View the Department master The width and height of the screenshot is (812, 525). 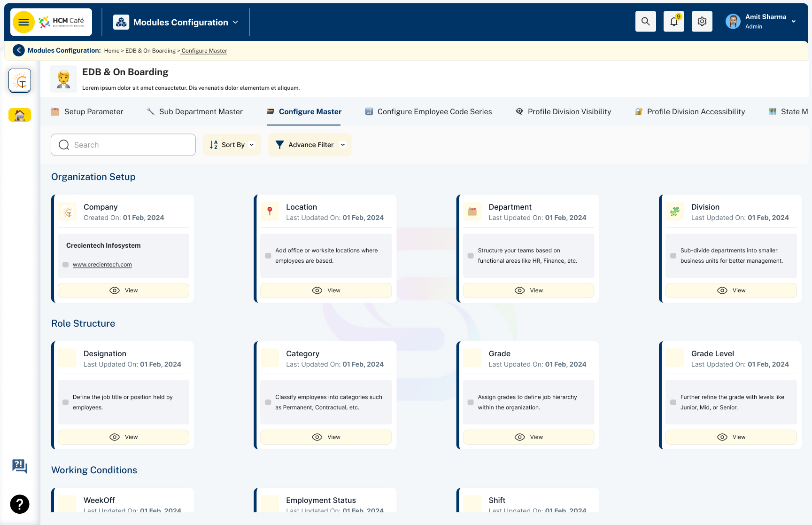point(529,290)
